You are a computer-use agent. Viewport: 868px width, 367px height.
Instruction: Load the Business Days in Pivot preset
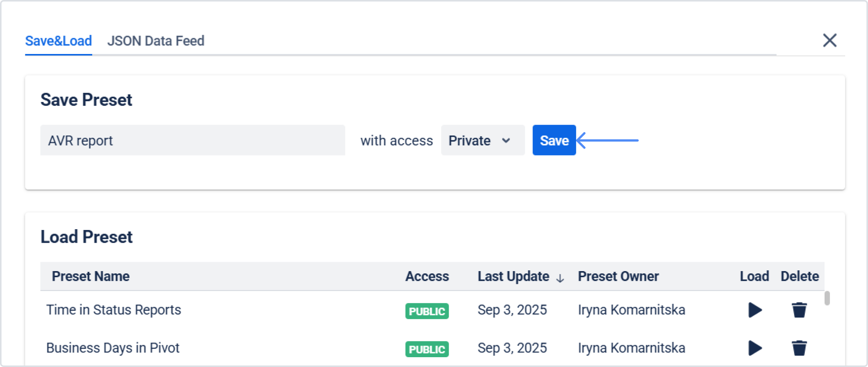755,348
